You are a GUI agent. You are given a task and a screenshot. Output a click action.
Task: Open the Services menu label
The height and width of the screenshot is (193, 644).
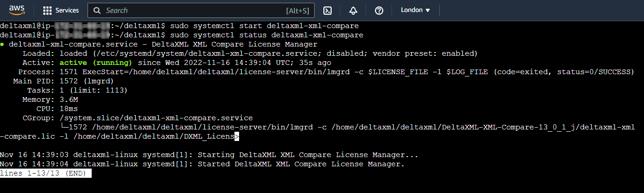[x=67, y=10]
